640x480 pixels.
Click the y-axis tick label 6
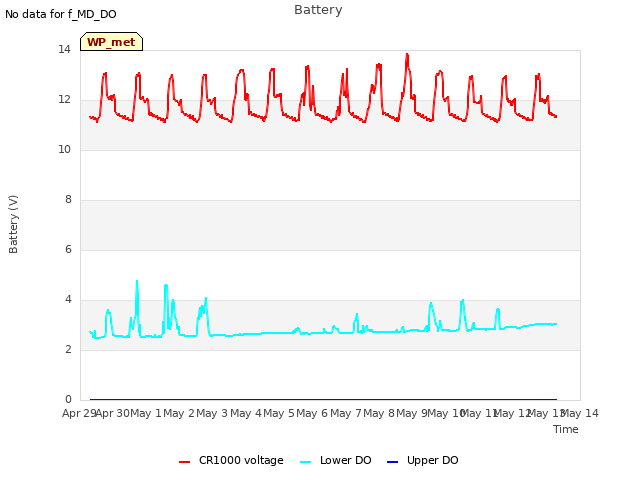[68, 250]
